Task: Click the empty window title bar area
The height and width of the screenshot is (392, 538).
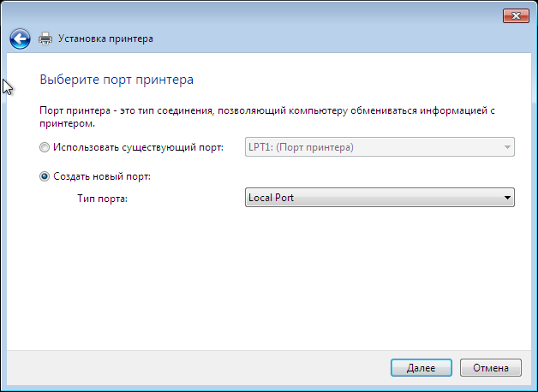Action: click(257, 14)
